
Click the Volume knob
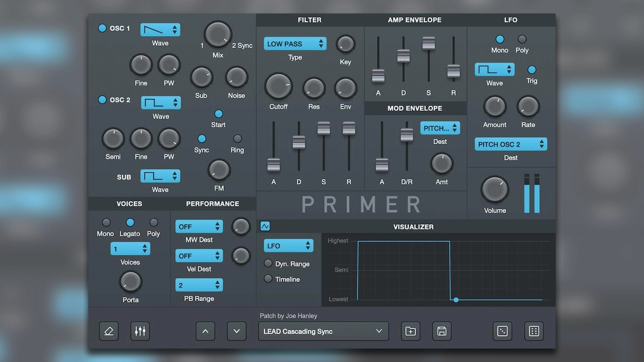tap(495, 189)
